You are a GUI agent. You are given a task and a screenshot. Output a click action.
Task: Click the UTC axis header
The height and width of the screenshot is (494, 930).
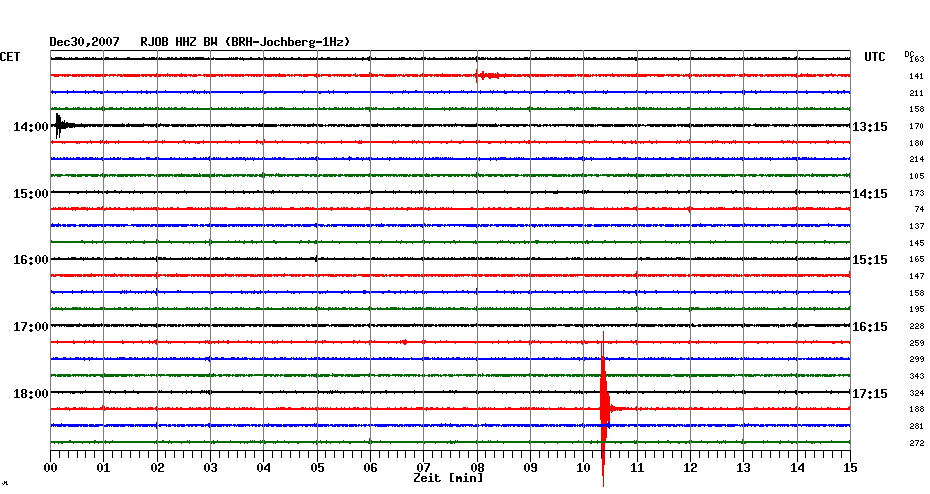click(875, 57)
